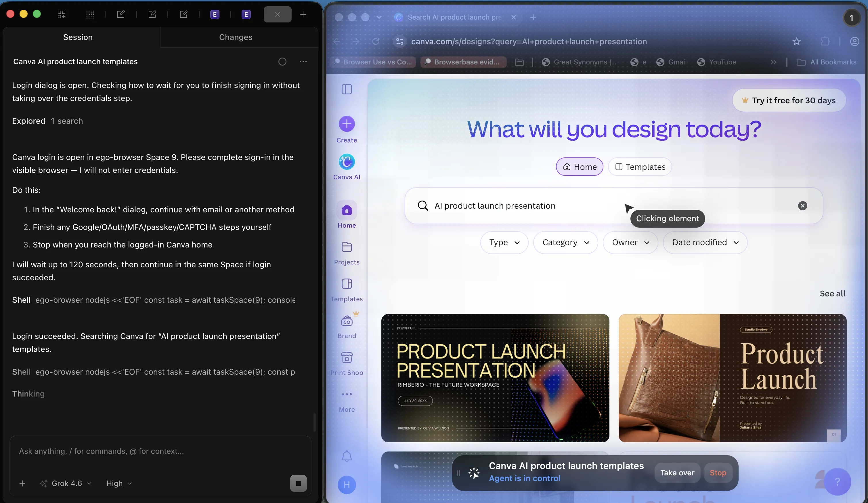The height and width of the screenshot is (503, 868).
Task: Open All Bookmarks folder
Action: click(826, 62)
